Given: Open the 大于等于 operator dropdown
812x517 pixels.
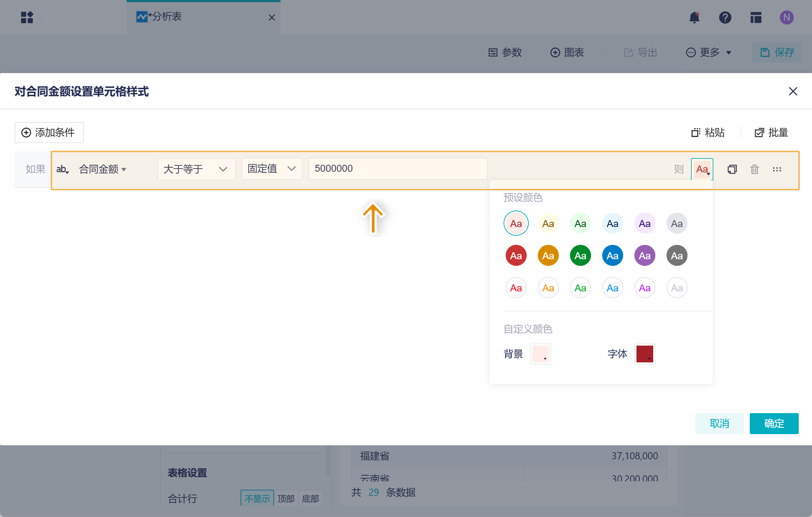Looking at the screenshot, I should coord(196,169).
